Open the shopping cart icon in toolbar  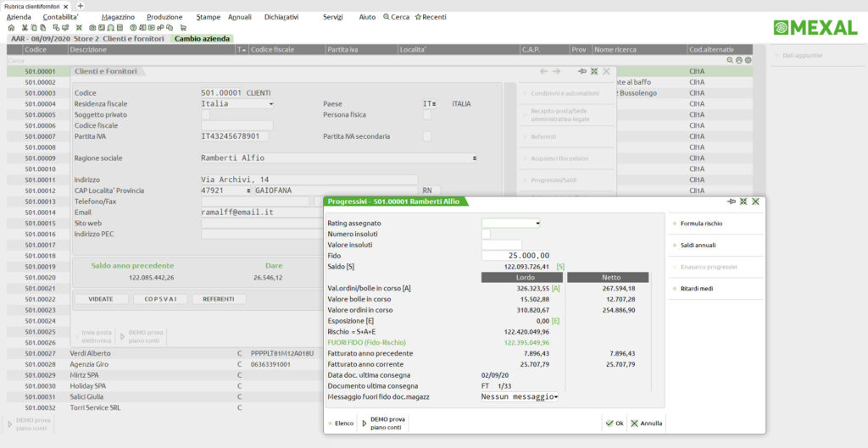pos(183,28)
